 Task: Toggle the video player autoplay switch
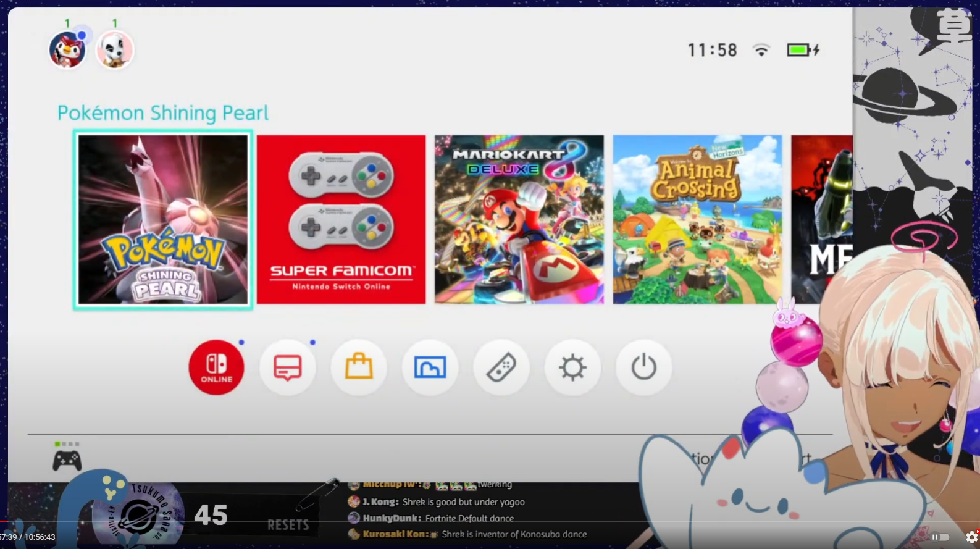pyautogui.click(x=939, y=537)
